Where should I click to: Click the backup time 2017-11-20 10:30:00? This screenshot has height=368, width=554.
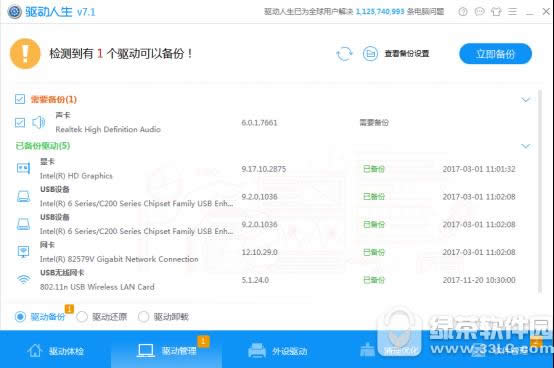pos(479,280)
